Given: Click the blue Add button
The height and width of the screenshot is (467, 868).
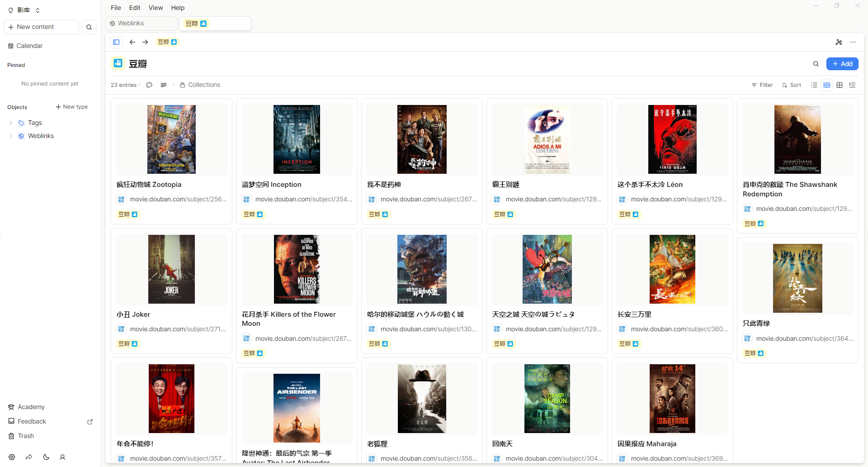Looking at the screenshot, I should pos(842,64).
